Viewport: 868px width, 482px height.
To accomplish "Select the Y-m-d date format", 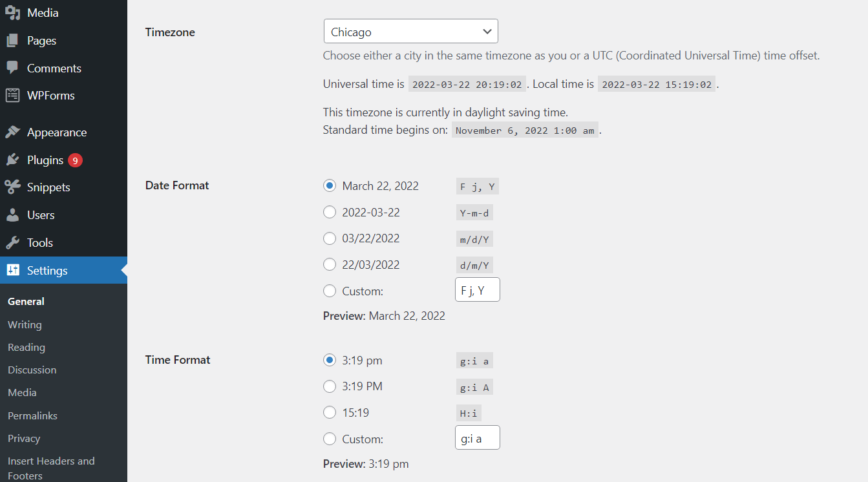I will [x=330, y=212].
